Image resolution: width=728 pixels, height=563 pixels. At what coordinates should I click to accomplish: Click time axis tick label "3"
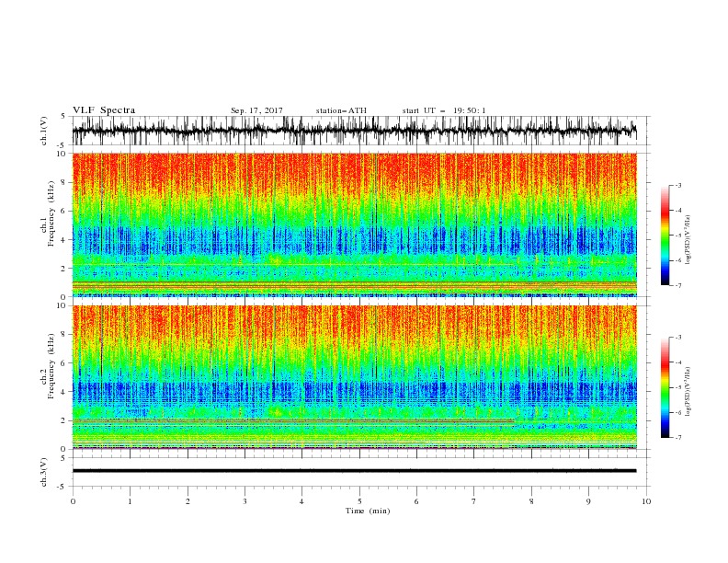click(x=245, y=501)
